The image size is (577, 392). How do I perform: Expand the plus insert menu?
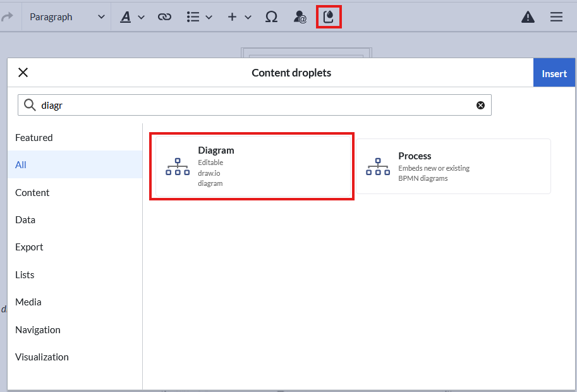tap(239, 17)
